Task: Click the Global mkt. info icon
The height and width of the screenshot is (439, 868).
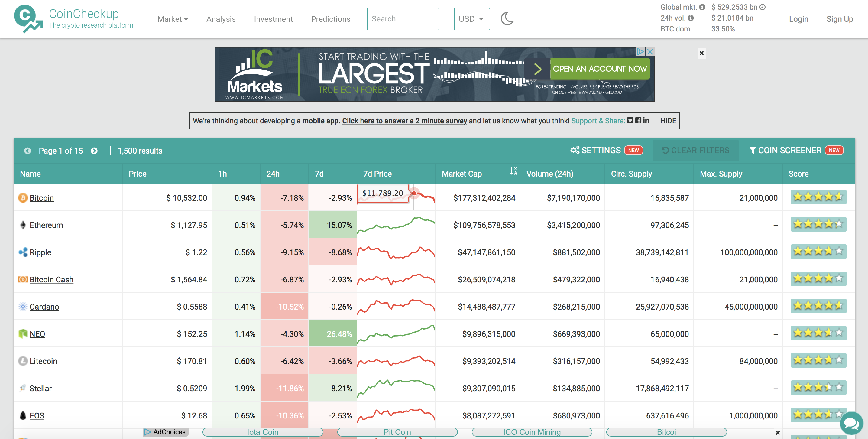Action: point(702,7)
